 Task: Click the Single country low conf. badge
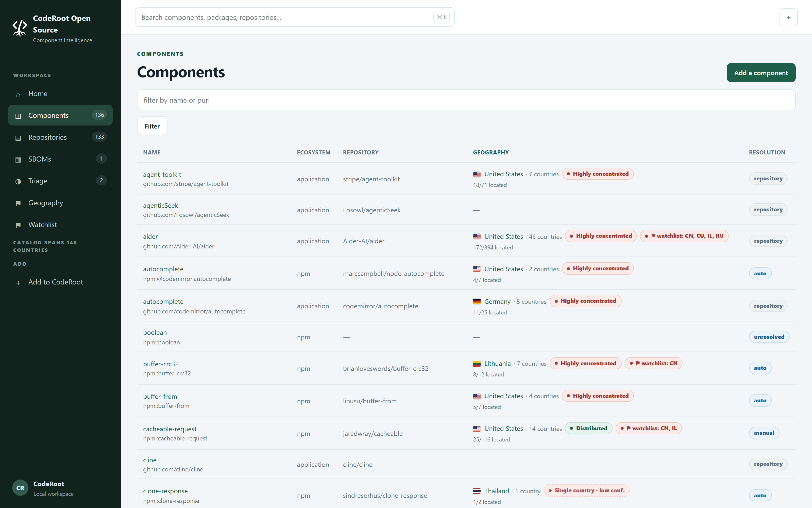tap(586, 490)
